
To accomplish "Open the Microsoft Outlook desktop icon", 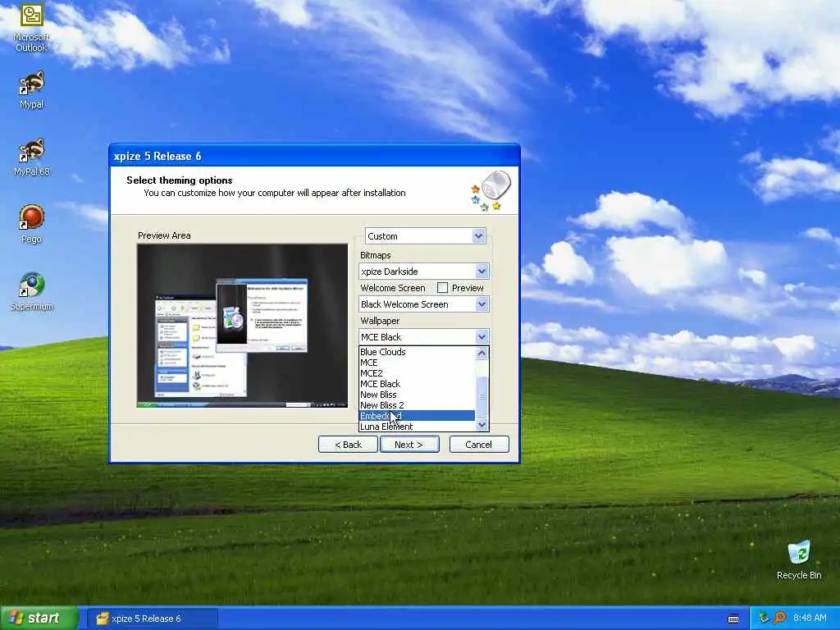I will [31, 27].
